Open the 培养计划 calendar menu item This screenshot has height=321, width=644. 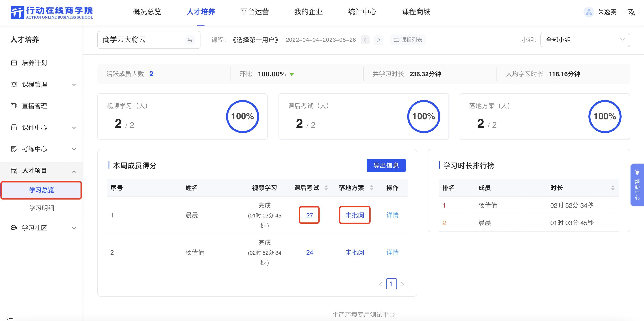pos(34,63)
